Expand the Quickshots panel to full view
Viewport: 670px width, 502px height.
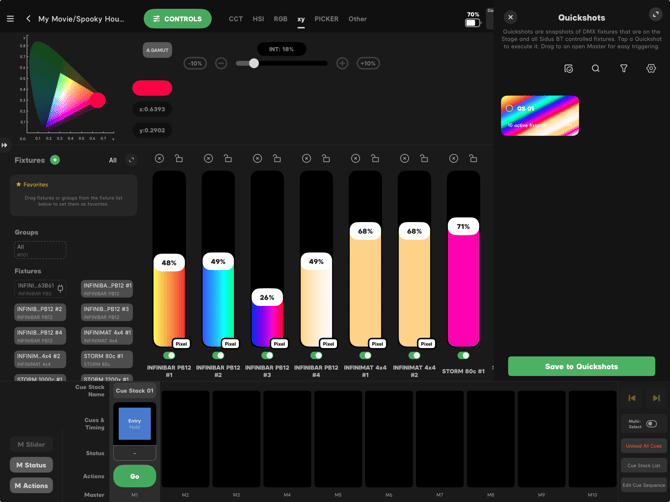tap(655, 15)
